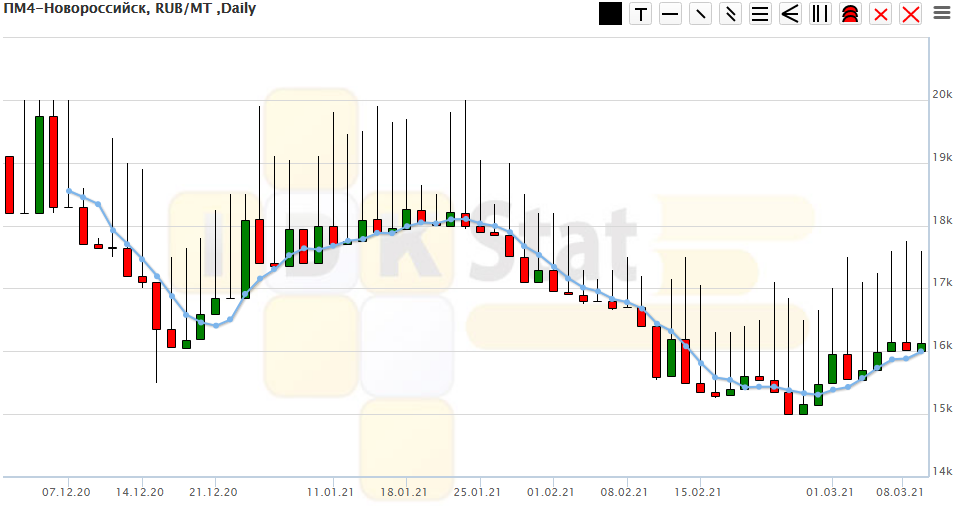This screenshot has width=960, height=506.
Task: Click the 14k price axis label
Action: [x=943, y=471]
